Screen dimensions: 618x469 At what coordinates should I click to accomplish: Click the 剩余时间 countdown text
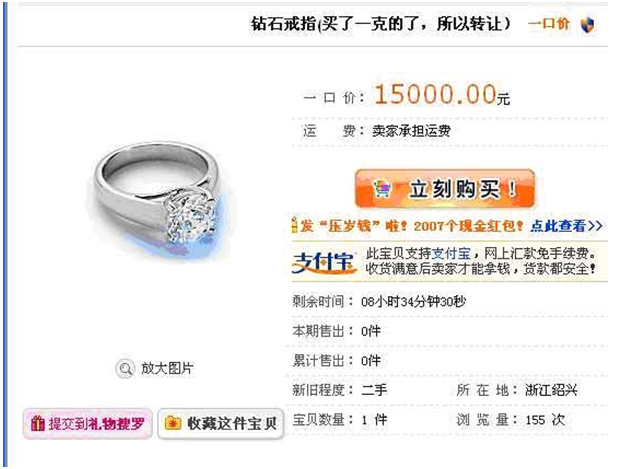379,302
